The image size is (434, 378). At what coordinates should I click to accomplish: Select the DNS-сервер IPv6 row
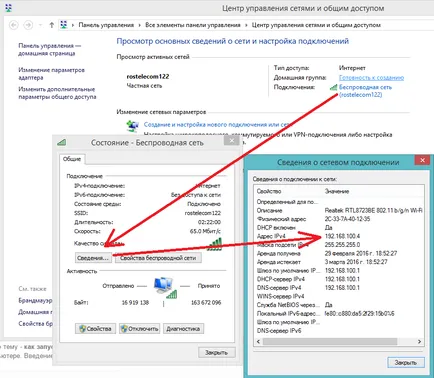339,331
